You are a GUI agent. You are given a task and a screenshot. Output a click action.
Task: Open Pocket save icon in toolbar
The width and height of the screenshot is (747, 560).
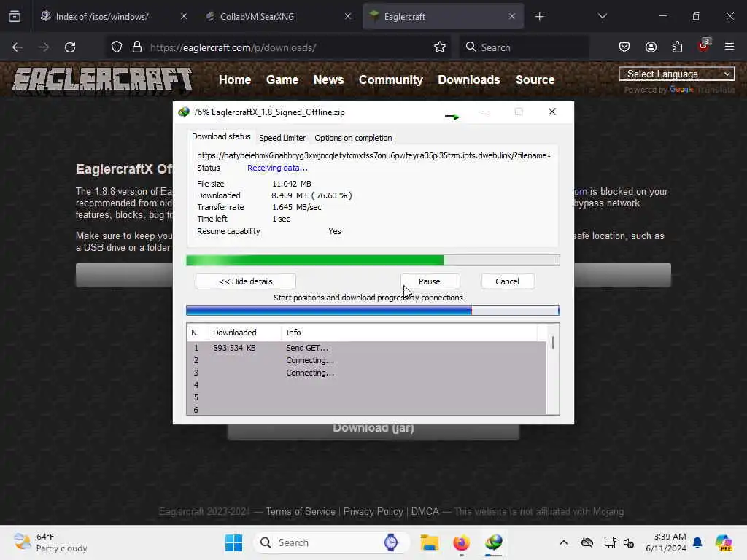[x=624, y=47]
